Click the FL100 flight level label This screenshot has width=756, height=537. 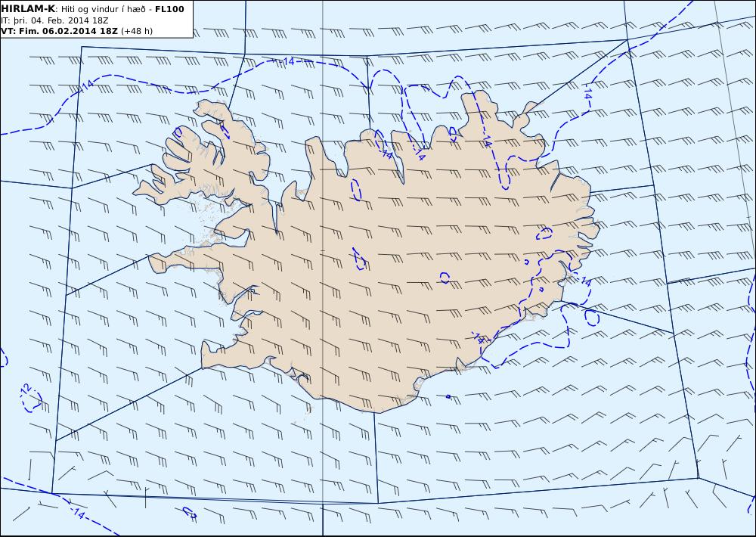169,9
